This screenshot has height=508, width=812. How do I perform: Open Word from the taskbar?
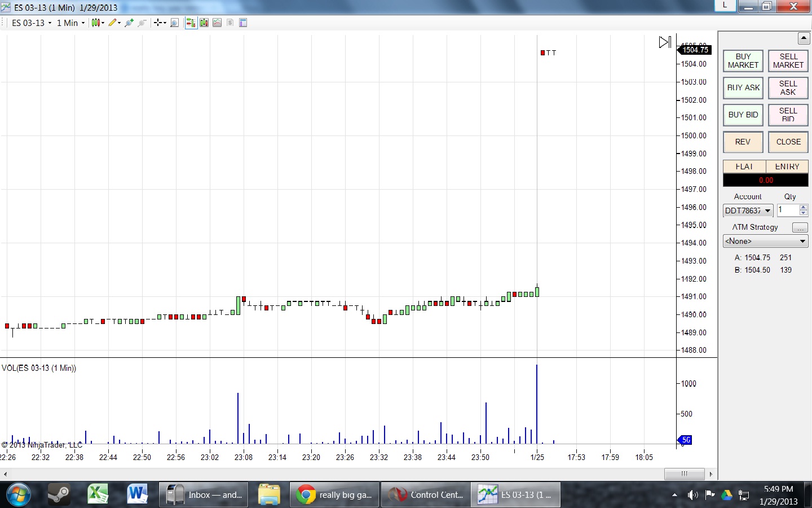click(x=138, y=495)
